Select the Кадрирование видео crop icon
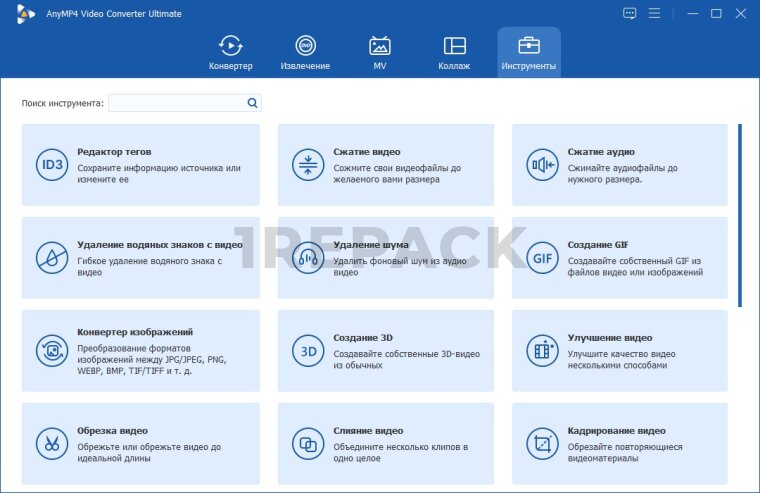Viewport: 760px width, 493px height. [542, 443]
